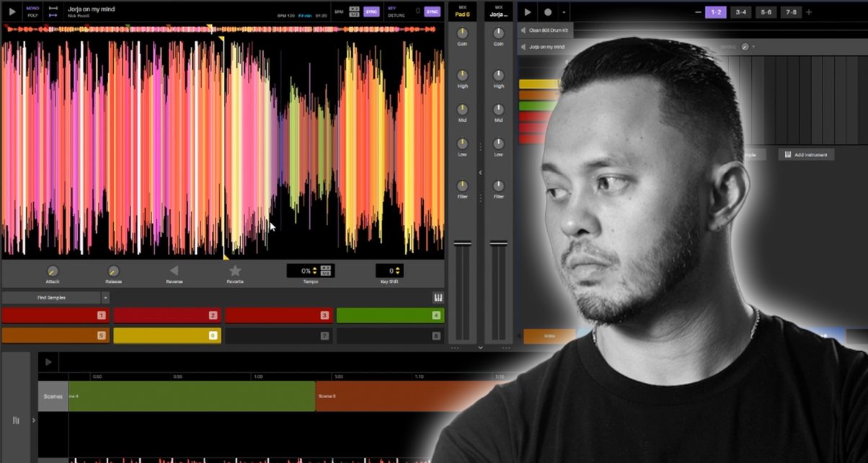Switch to MONO mode
Image resolution: width=868 pixels, height=463 pixels.
coord(32,9)
